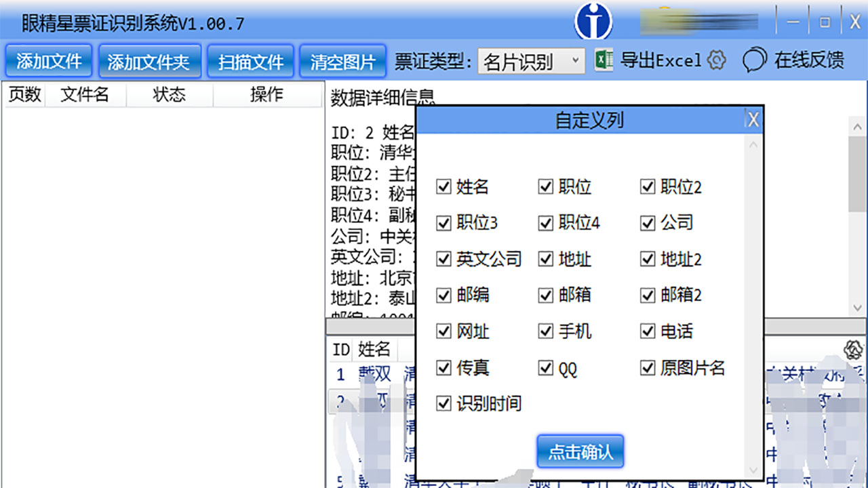The width and height of the screenshot is (868, 488).
Task: Click the 姓名 column header in results table
Action: (x=374, y=350)
